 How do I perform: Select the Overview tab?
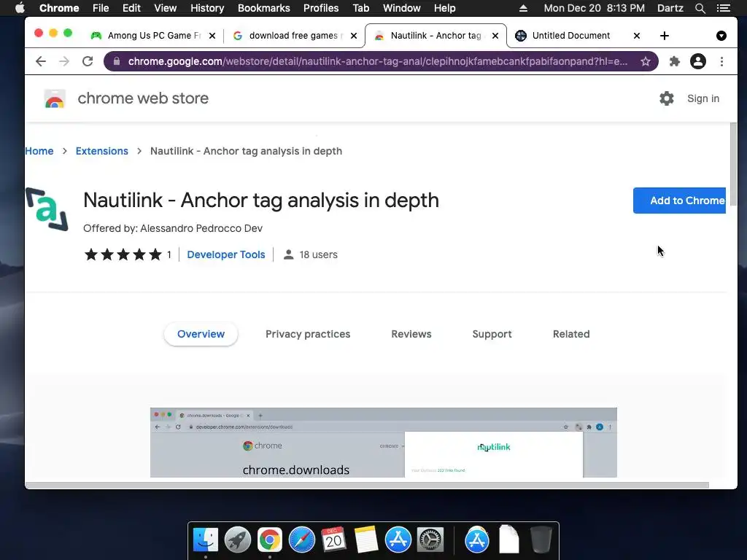[x=201, y=334]
